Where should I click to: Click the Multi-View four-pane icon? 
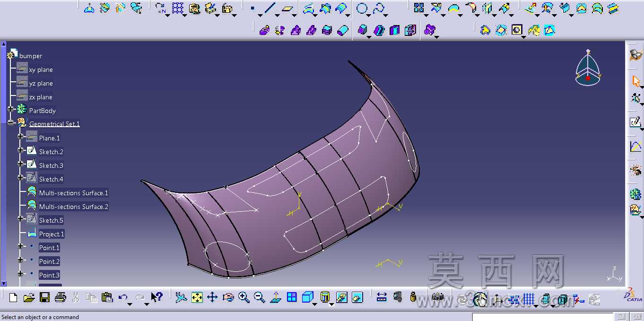coord(292,297)
